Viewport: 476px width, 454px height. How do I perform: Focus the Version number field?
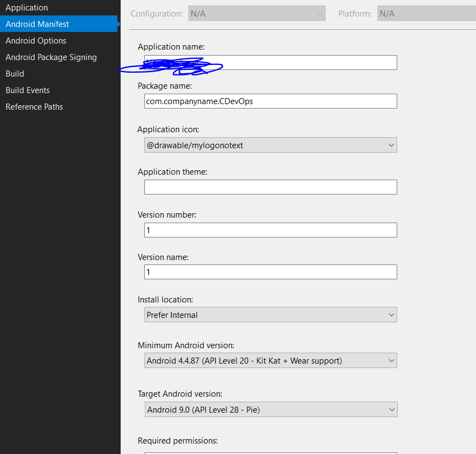click(271, 230)
